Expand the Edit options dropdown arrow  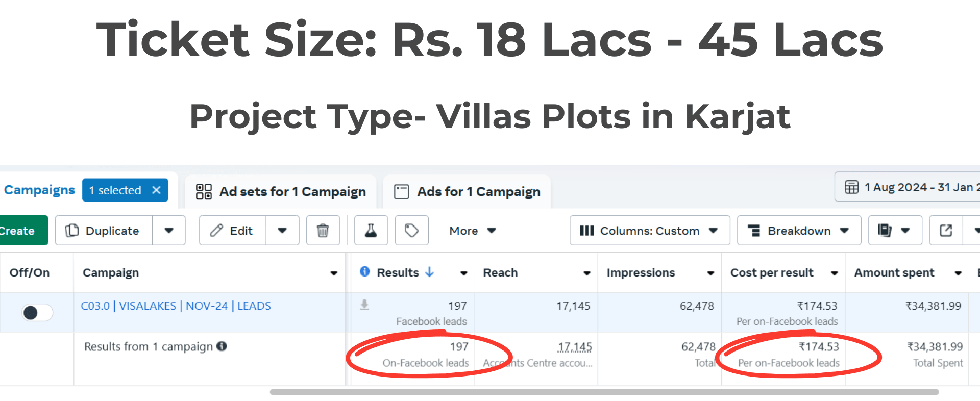282,231
